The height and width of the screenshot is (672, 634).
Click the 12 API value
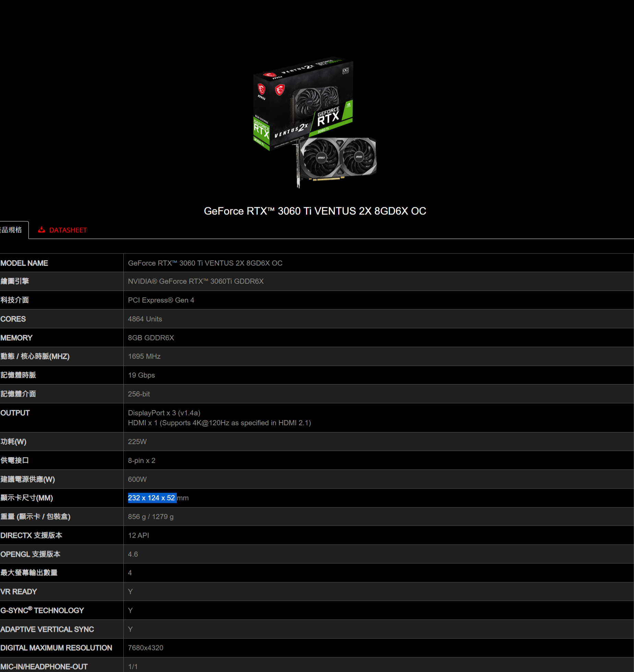pyautogui.click(x=138, y=536)
